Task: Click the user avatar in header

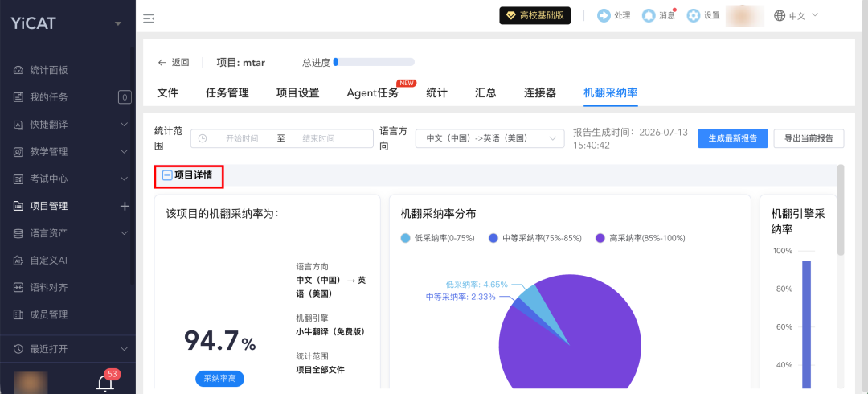Action: [745, 15]
